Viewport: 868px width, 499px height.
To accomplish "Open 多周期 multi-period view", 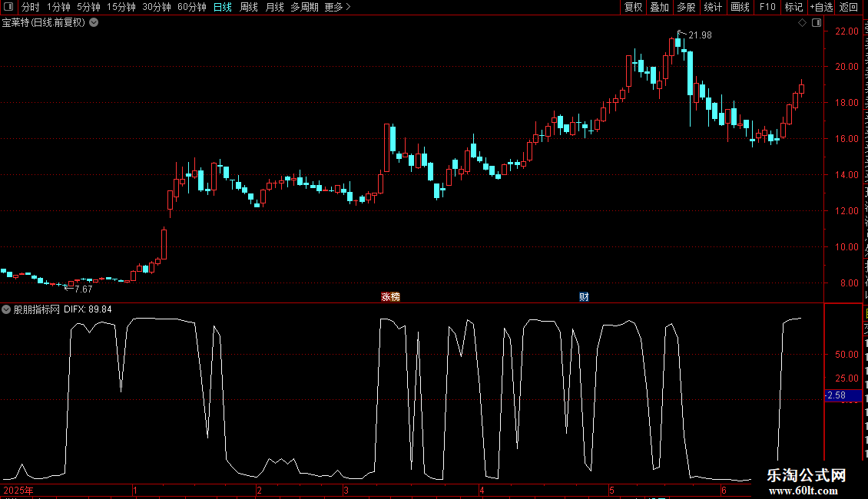I will pos(304,7).
